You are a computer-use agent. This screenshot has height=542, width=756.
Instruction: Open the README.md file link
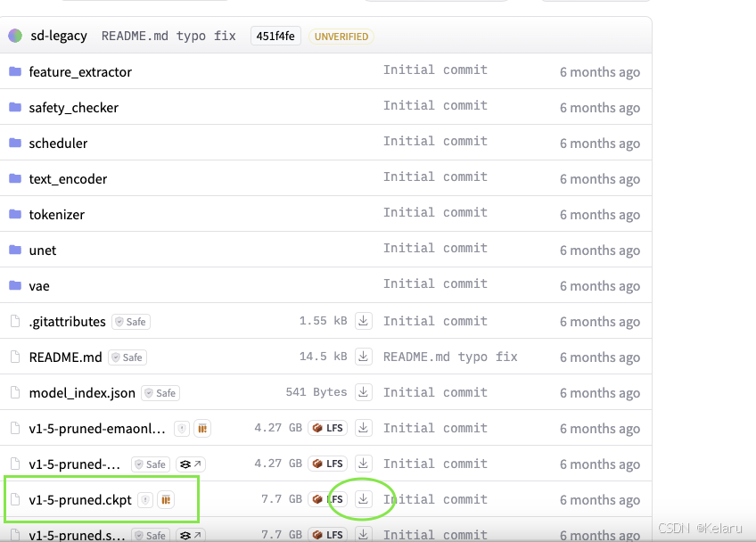[65, 357]
